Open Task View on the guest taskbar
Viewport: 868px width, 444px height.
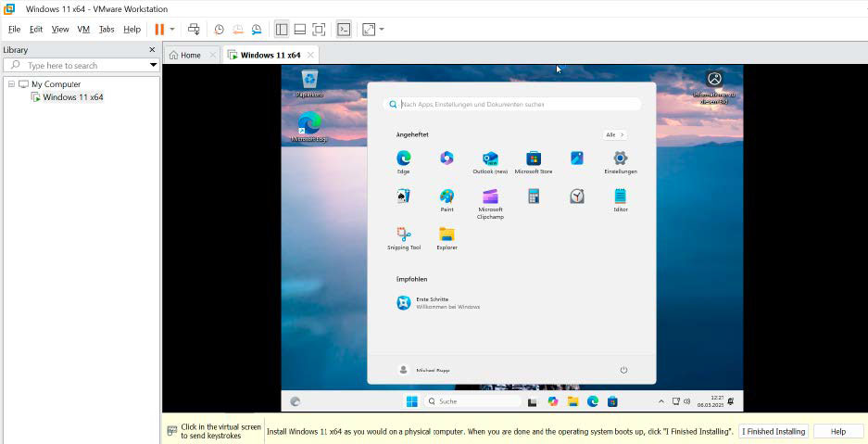coord(533,402)
